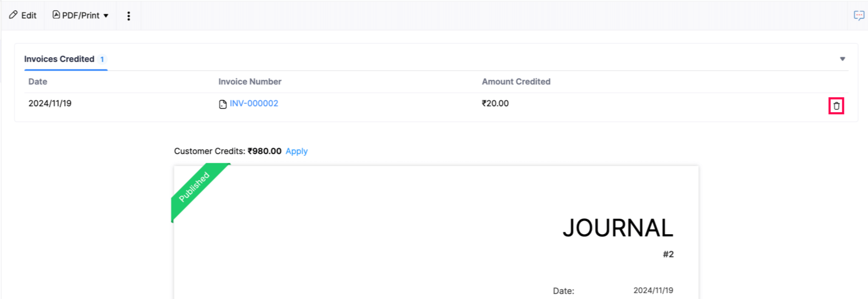
Task: Open invoice INV-000002 link
Action: tap(254, 103)
